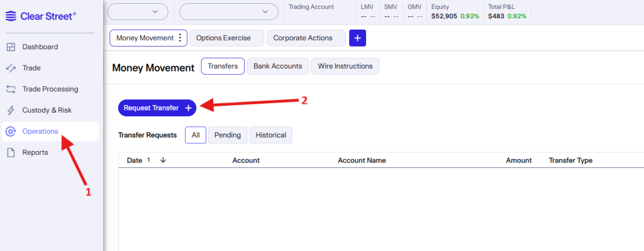
Task: Toggle Date column sort arrow
Action: tap(163, 160)
